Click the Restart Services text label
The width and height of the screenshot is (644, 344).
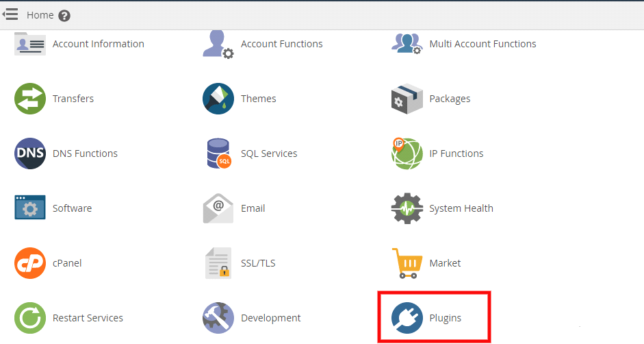[x=88, y=318]
